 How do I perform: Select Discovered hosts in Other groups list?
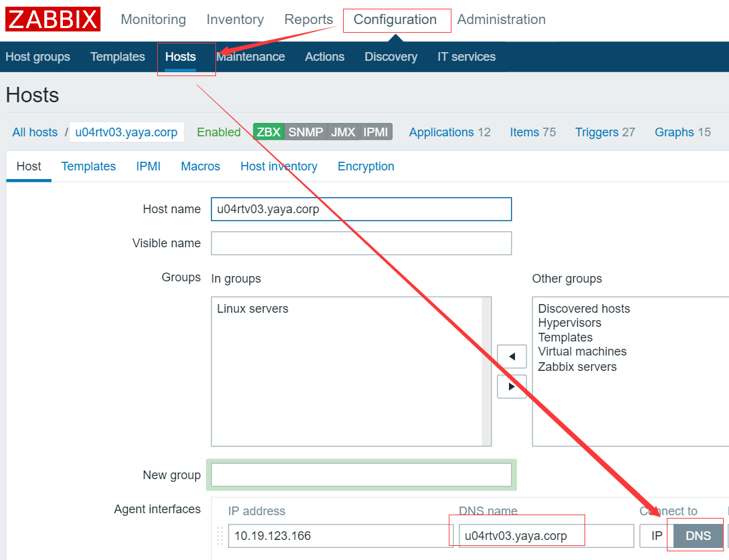[583, 308]
